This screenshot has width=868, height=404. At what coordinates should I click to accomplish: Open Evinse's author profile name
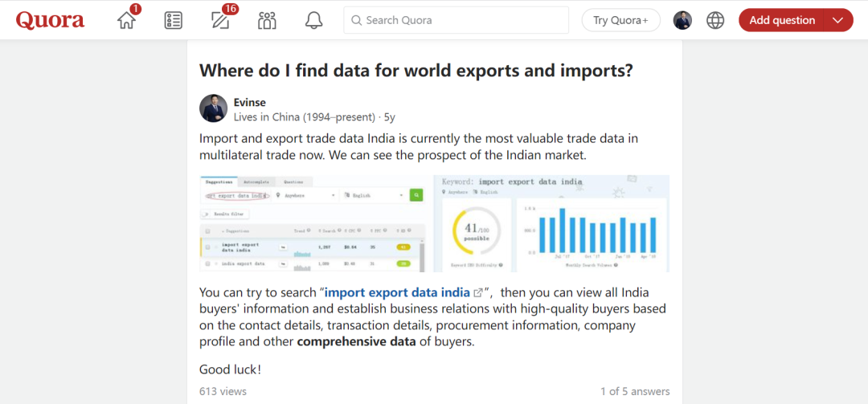pos(249,102)
